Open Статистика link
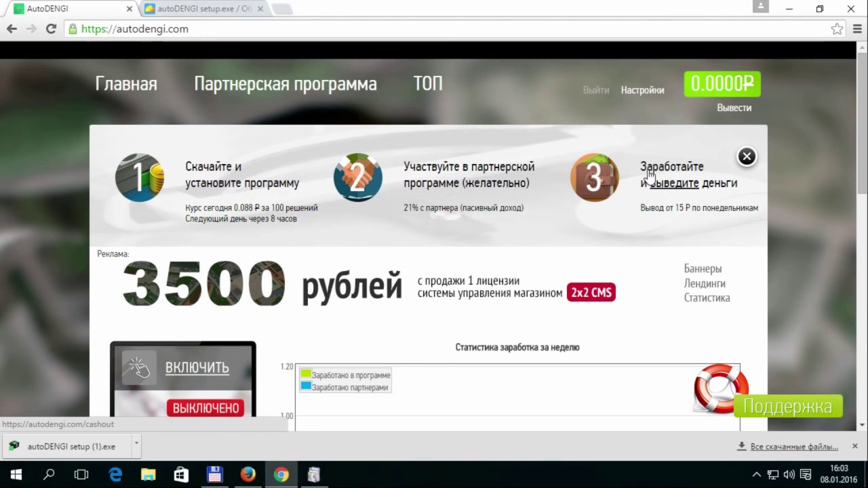868x488 pixels. (707, 298)
